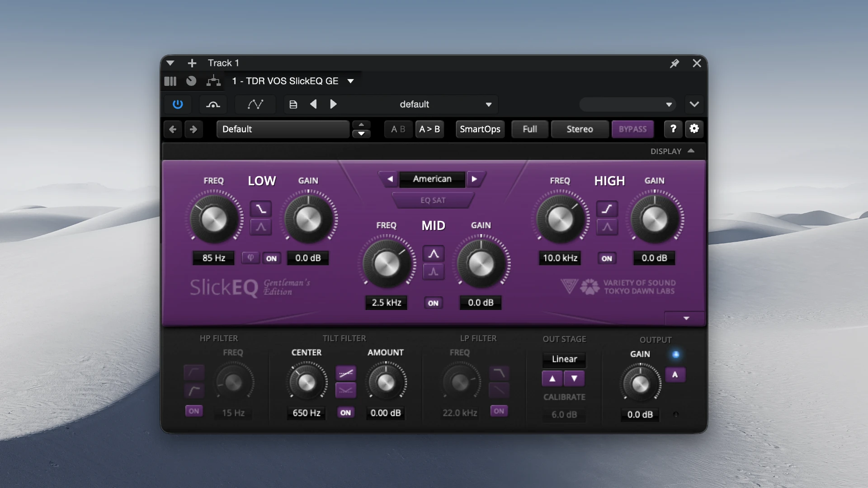Open the default preset dropdown
This screenshot has height=488, width=868.
[445, 104]
